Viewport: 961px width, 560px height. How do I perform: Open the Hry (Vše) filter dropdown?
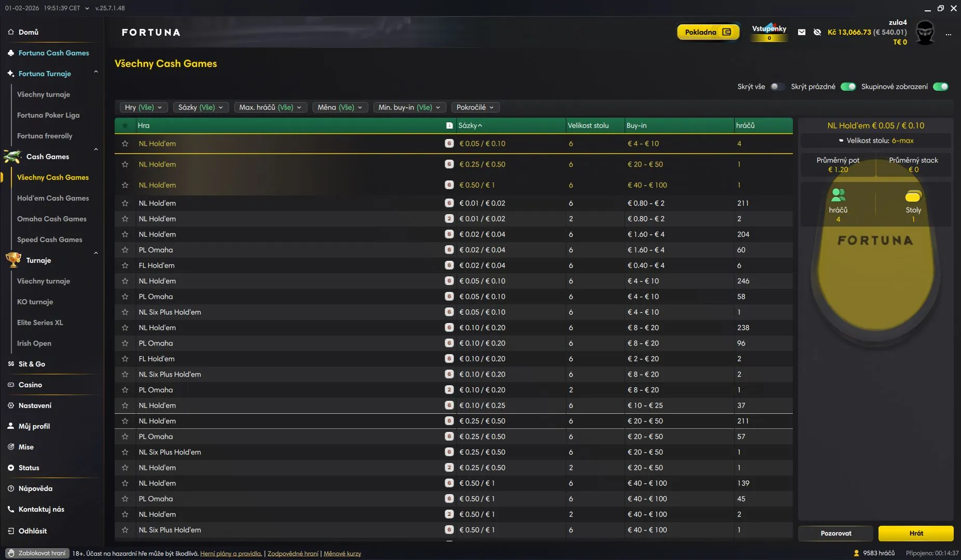pyautogui.click(x=144, y=107)
